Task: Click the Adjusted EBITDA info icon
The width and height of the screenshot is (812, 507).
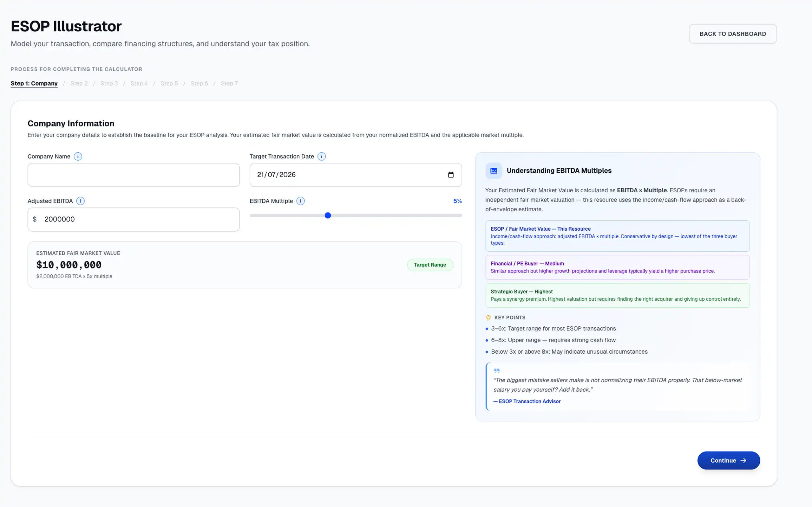Action: 81,201
